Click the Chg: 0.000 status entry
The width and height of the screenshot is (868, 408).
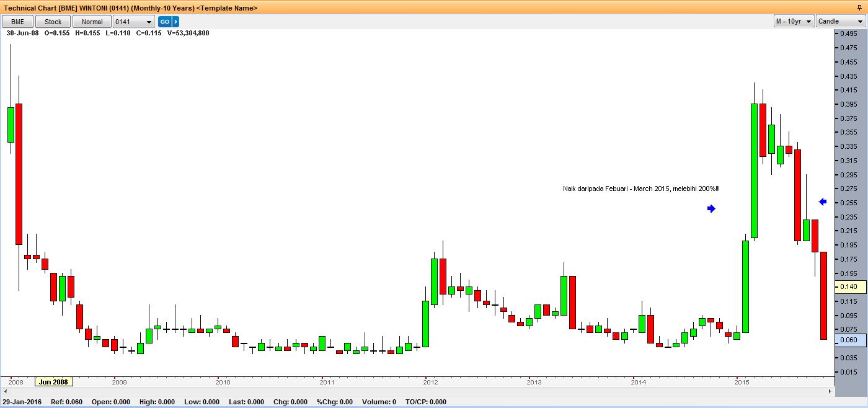point(290,402)
